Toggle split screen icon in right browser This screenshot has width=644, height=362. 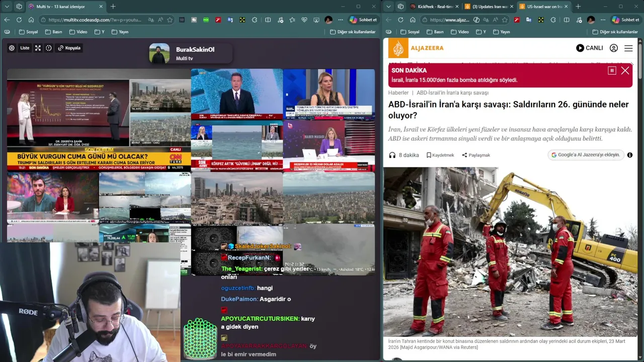coord(567,20)
